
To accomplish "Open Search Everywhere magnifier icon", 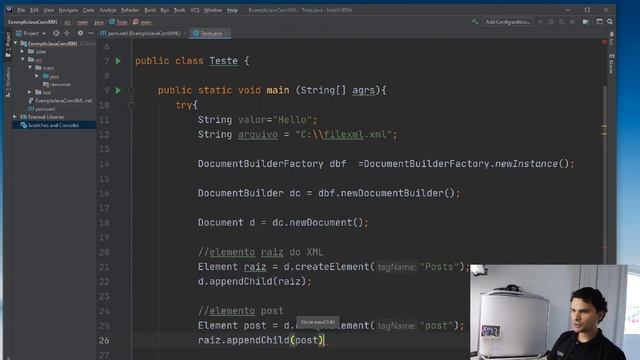I will coord(610,22).
